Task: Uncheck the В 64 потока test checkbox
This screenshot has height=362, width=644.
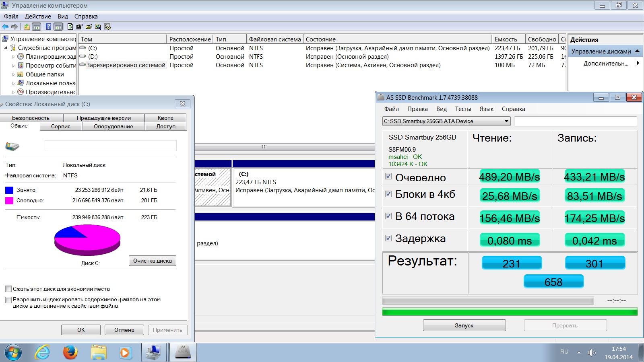Action: (x=388, y=216)
